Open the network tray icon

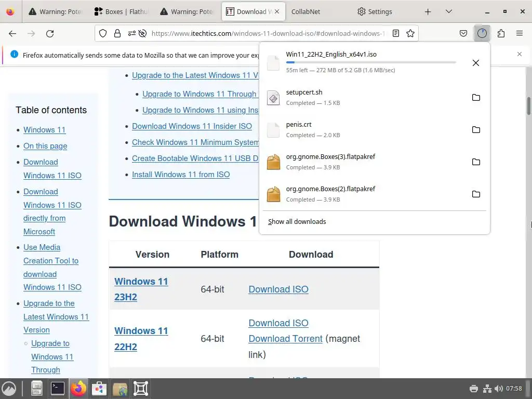coord(487,389)
